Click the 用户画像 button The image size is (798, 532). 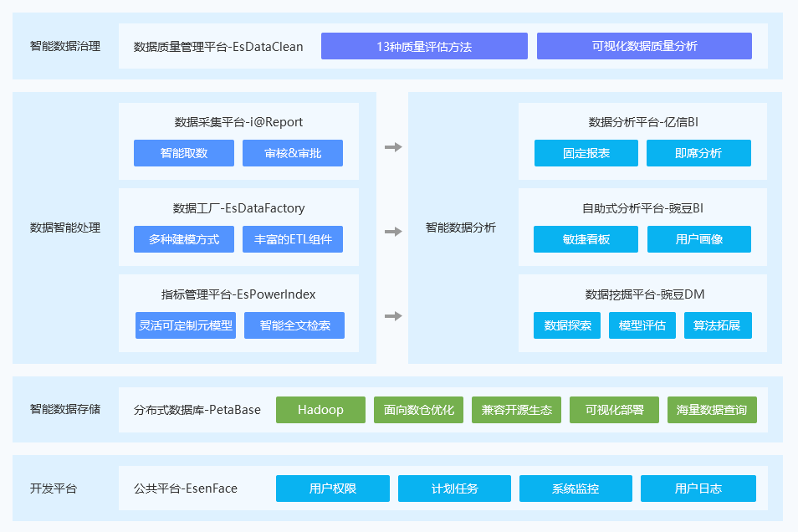click(x=699, y=239)
